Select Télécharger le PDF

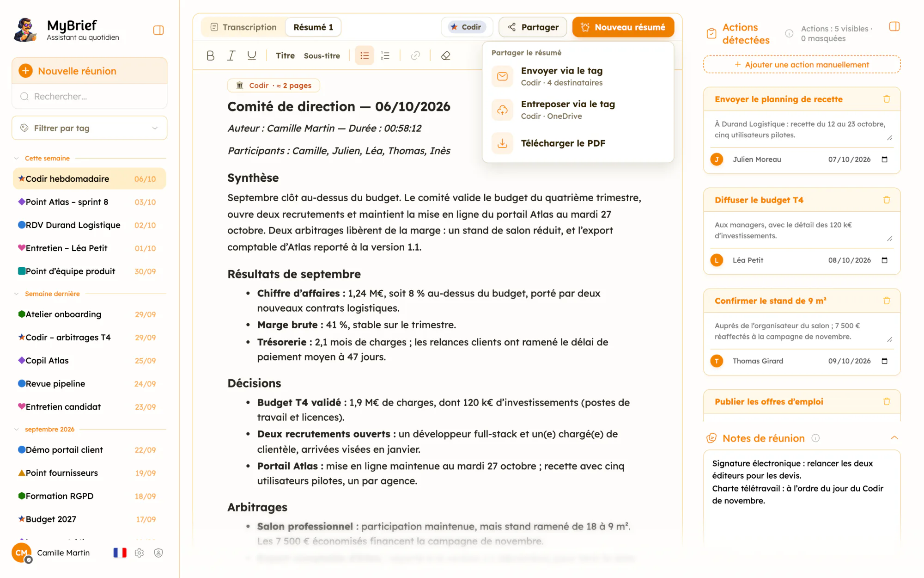point(577,143)
